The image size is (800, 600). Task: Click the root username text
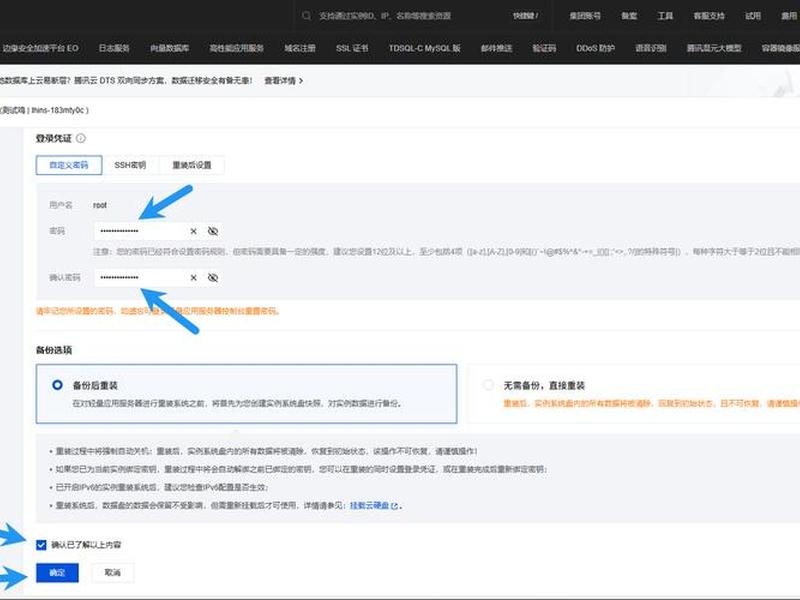click(100, 205)
